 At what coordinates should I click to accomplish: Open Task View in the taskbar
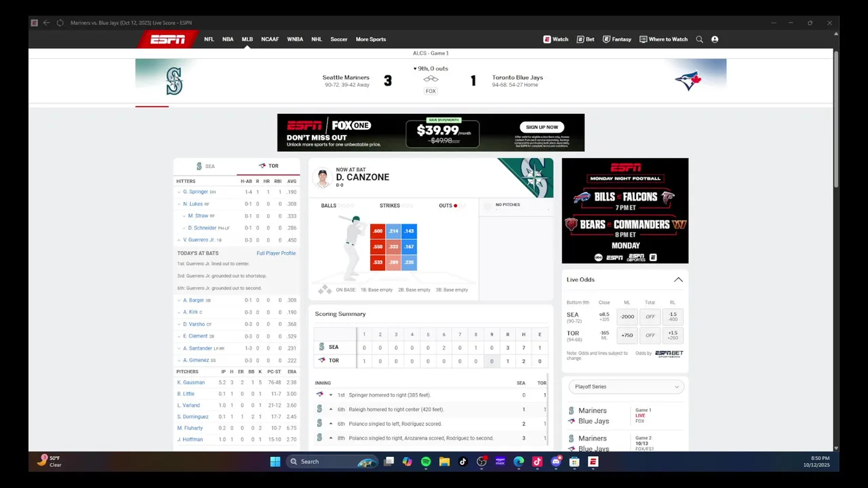[389, 462]
